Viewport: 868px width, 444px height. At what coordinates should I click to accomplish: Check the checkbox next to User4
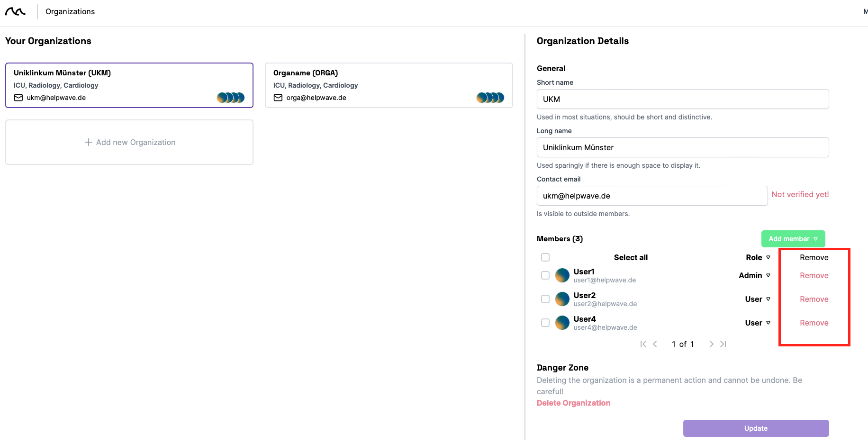pyautogui.click(x=545, y=322)
